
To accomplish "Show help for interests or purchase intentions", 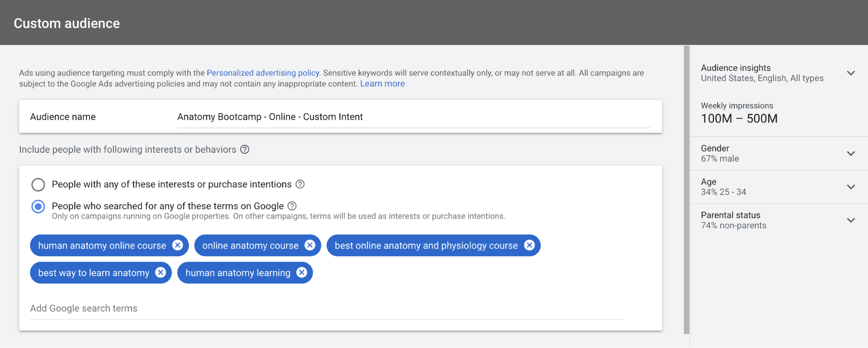I will tap(300, 184).
